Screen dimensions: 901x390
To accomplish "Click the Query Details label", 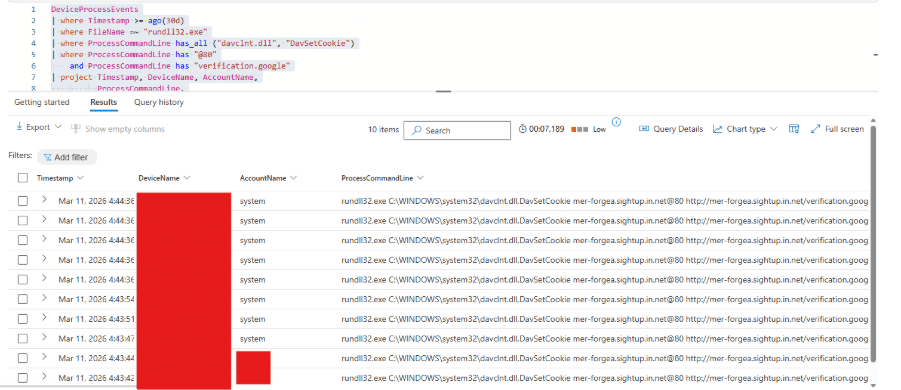I will click(678, 129).
